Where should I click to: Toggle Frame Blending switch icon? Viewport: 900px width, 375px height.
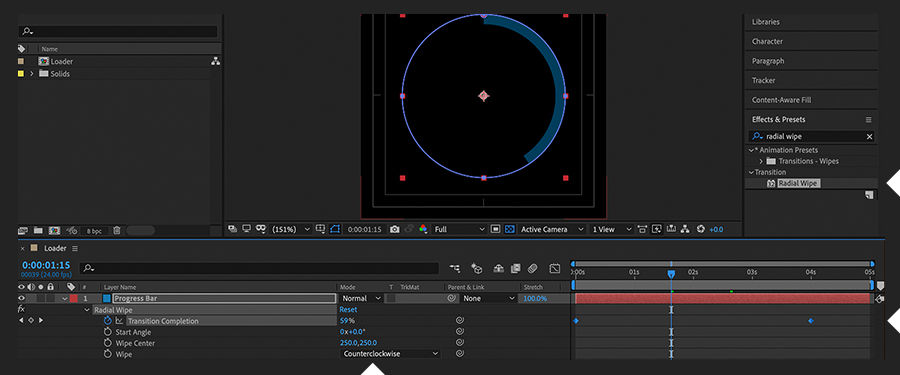coord(515,268)
